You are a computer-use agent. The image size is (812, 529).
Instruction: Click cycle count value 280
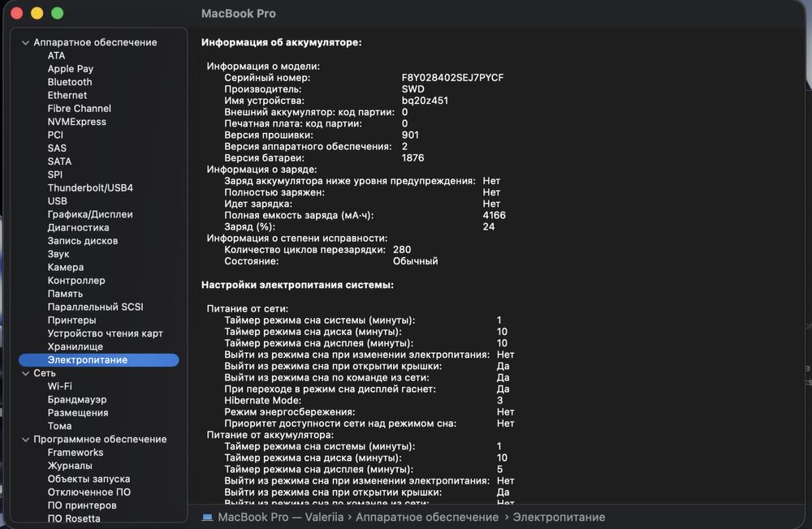pyautogui.click(x=402, y=249)
